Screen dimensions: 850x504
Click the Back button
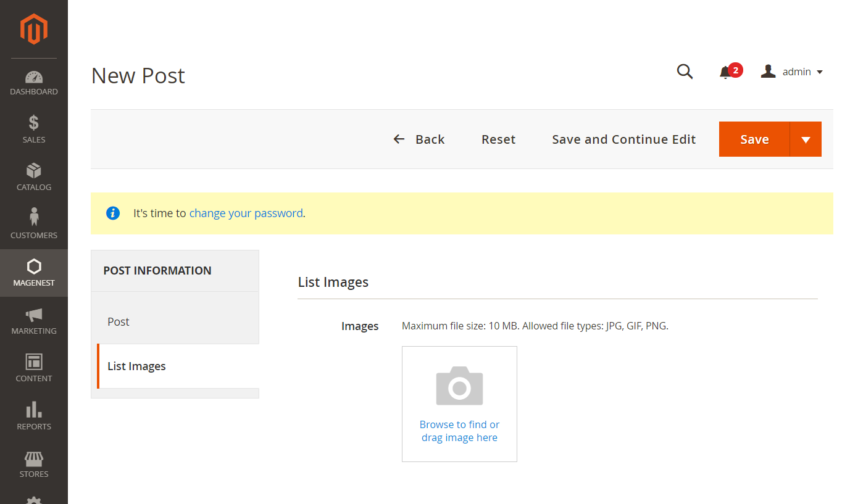(419, 139)
